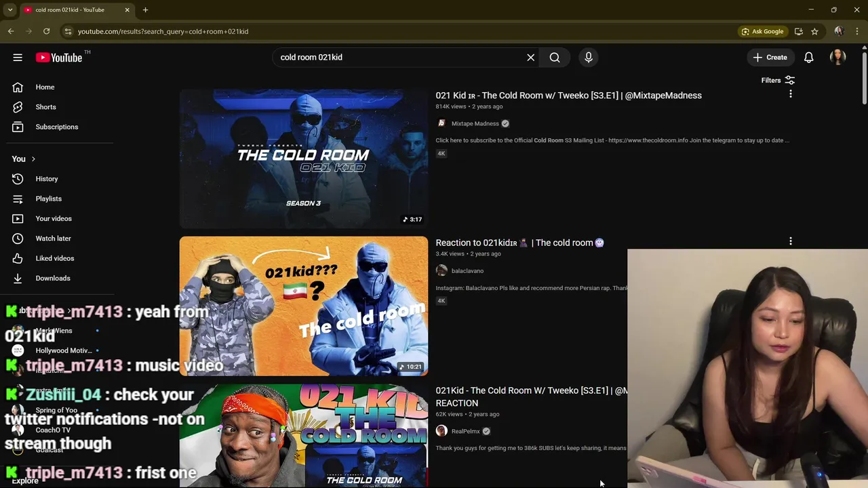The width and height of the screenshot is (868, 488).
Task: Open the more options for the Mixtape Madness video
Action: 790,94
